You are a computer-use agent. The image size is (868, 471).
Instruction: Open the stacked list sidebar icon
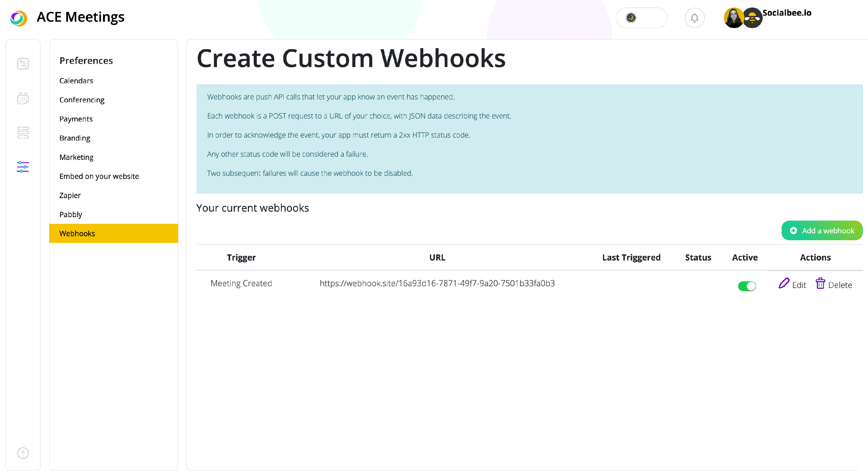pyautogui.click(x=23, y=133)
